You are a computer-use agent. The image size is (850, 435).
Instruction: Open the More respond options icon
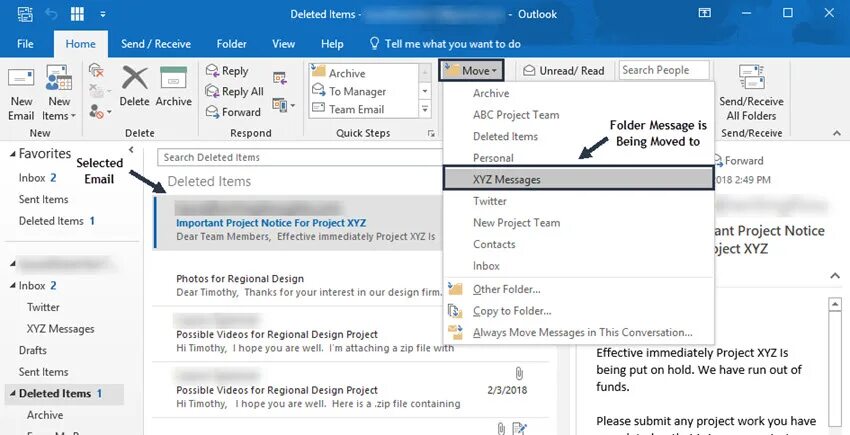[284, 105]
